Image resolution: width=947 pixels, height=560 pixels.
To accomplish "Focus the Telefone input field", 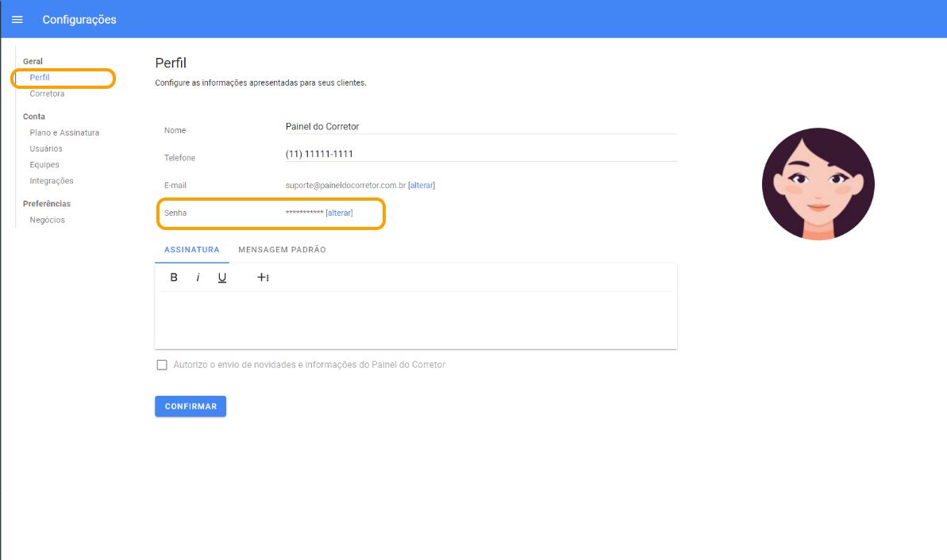I will [x=481, y=154].
